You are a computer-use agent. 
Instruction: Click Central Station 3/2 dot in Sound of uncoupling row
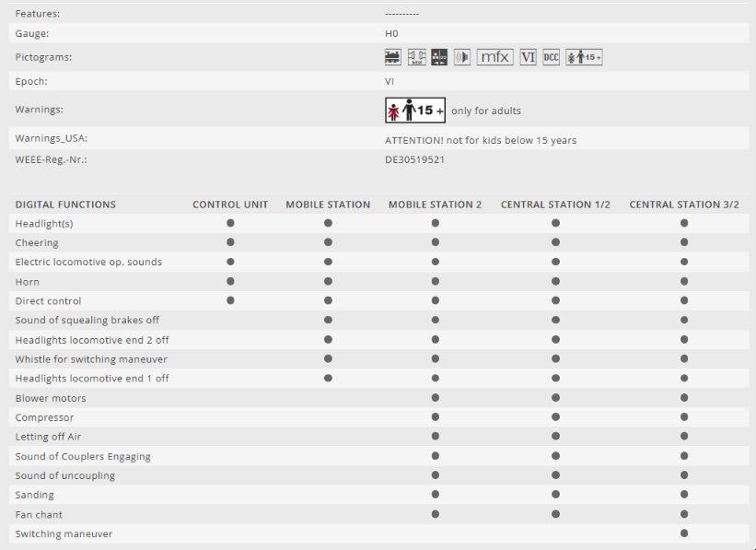pyautogui.click(x=684, y=475)
